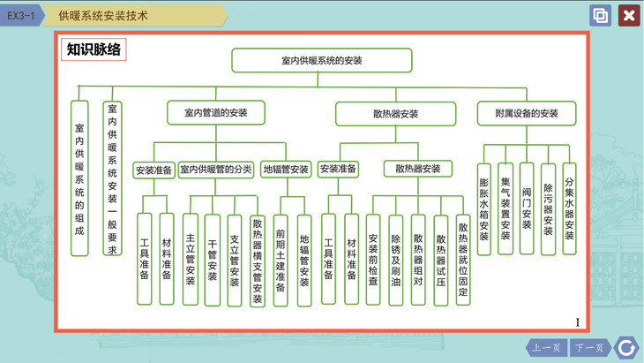The height and width of the screenshot is (363, 644).
Task: Go to next page with 下一页
Action: pos(589,348)
